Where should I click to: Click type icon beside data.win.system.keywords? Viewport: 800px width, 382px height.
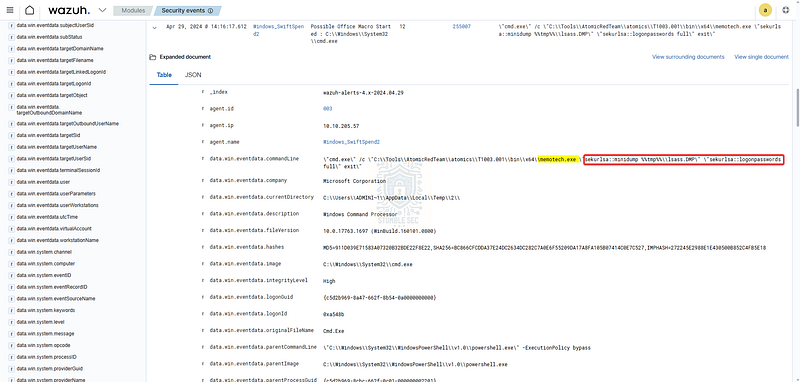tap(12, 310)
